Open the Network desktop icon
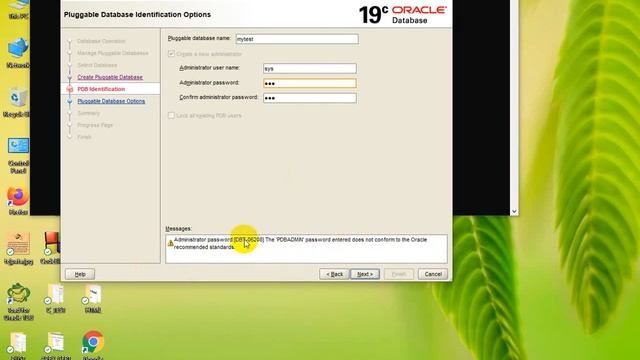This screenshot has width=640, height=360. coord(18,52)
